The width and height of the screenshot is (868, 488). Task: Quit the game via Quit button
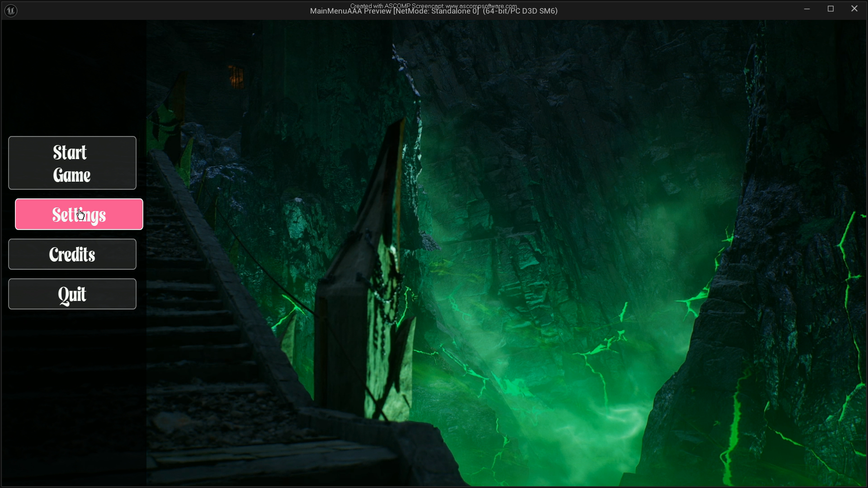click(x=72, y=294)
